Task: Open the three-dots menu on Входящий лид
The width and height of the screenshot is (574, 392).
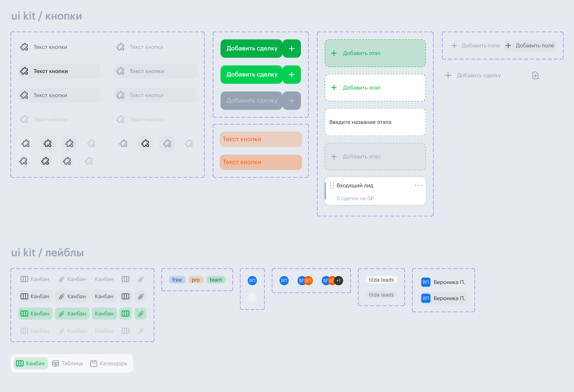Action: pyautogui.click(x=418, y=185)
